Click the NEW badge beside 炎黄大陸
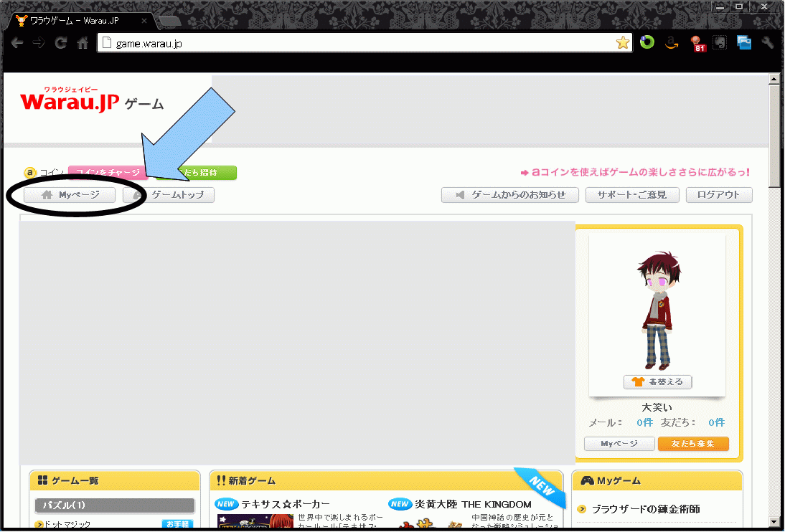 click(x=400, y=504)
